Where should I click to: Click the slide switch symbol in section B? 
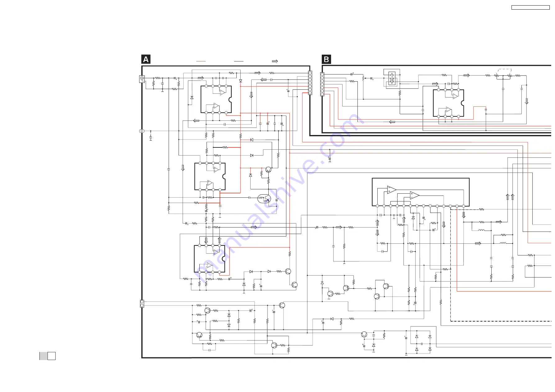[392, 79]
